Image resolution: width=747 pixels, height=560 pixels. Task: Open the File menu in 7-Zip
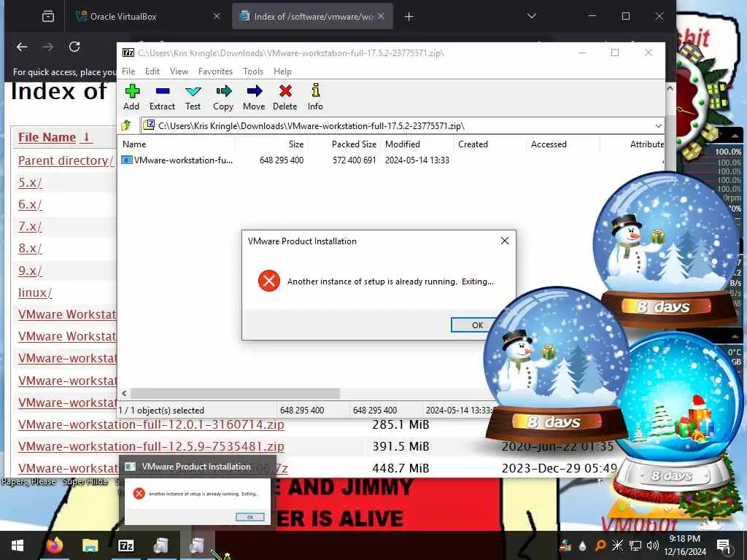(128, 71)
